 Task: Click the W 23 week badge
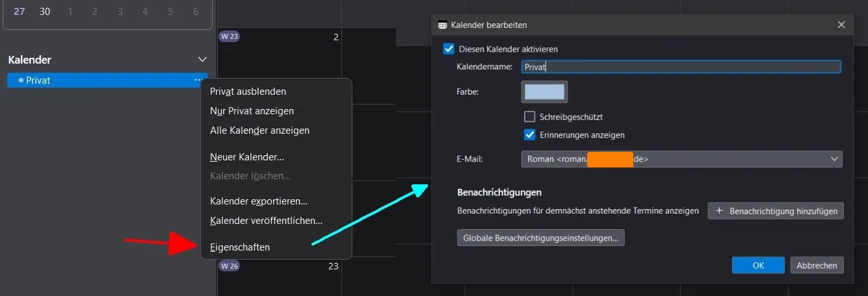[230, 36]
